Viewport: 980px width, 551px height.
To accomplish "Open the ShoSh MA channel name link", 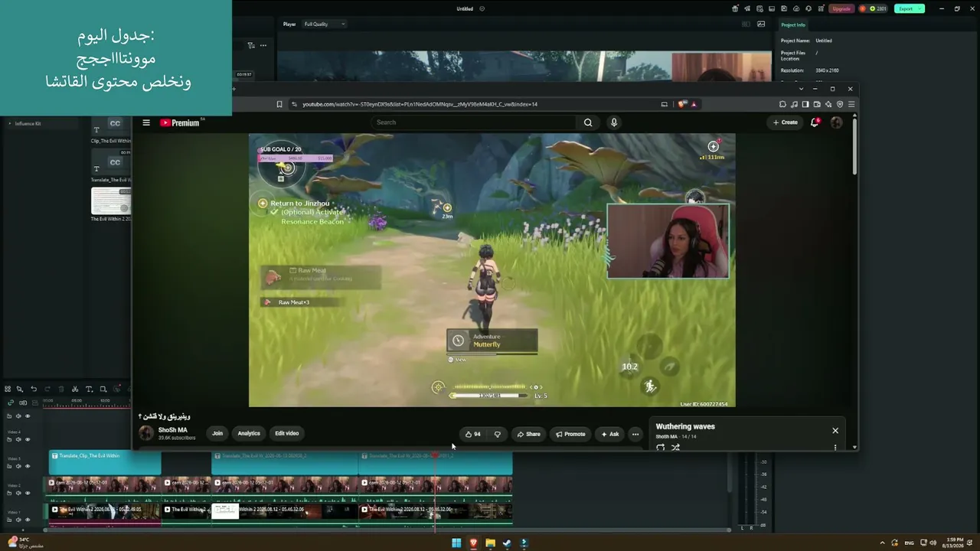I will coord(172,430).
